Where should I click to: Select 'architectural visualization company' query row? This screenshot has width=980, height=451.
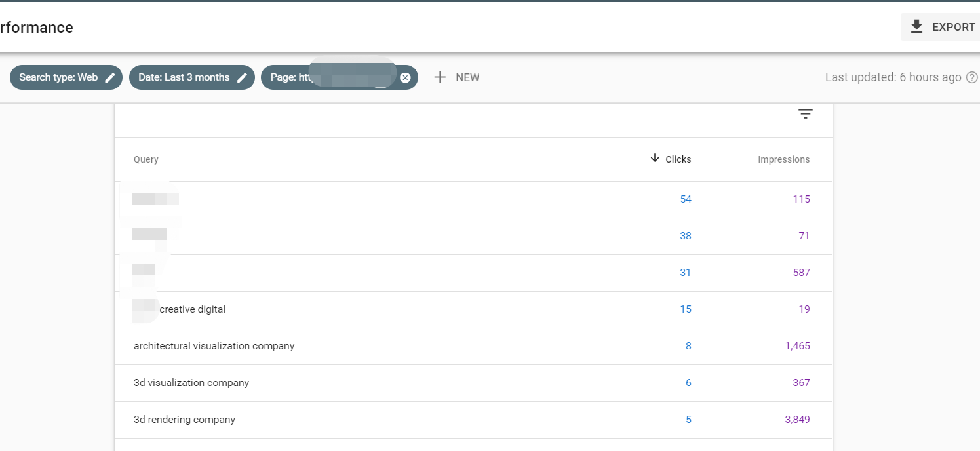point(473,346)
